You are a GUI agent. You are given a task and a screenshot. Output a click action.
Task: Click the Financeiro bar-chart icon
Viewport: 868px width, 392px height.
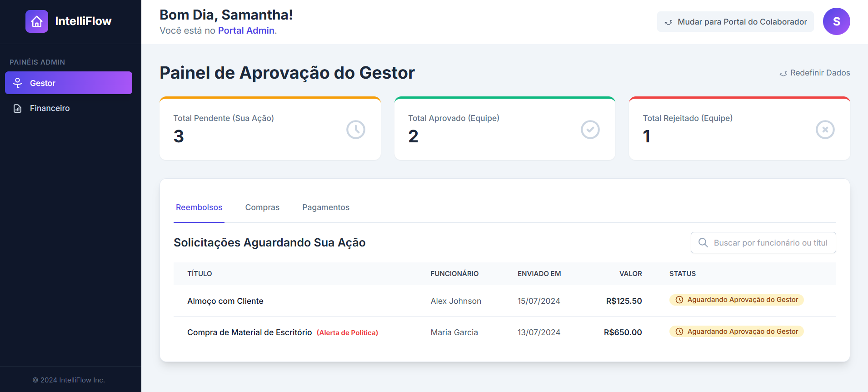[x=17, y=108]
